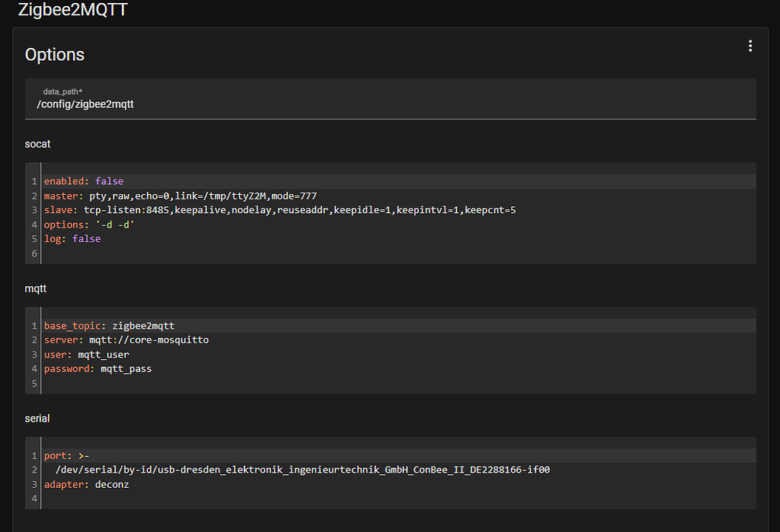Click the socat master pty line
780x532 pixels.
click(x=181, y=196)
